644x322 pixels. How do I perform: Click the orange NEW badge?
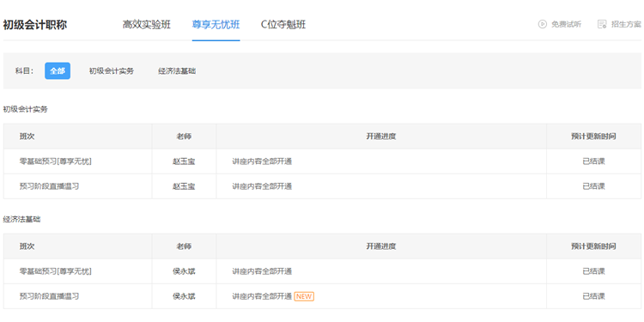[304, 296]
